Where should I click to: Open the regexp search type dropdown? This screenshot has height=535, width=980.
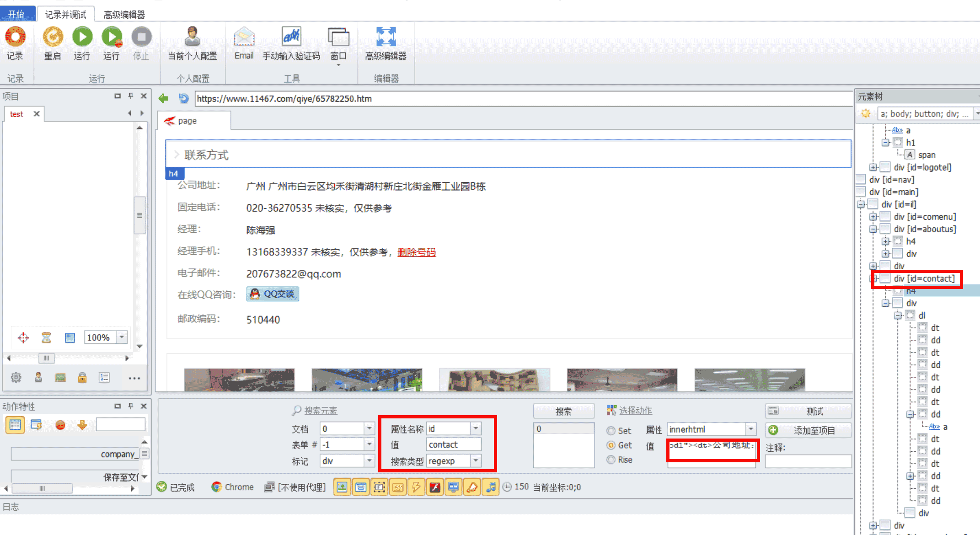tap(476, 461)
